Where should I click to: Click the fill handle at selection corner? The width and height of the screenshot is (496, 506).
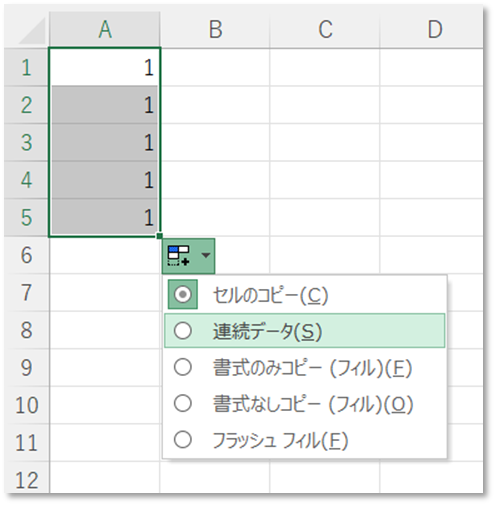tap(160, 236)
